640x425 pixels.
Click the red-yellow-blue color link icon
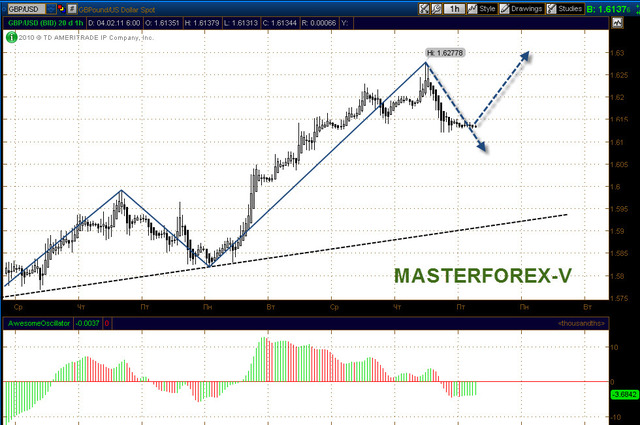point(61,9)
